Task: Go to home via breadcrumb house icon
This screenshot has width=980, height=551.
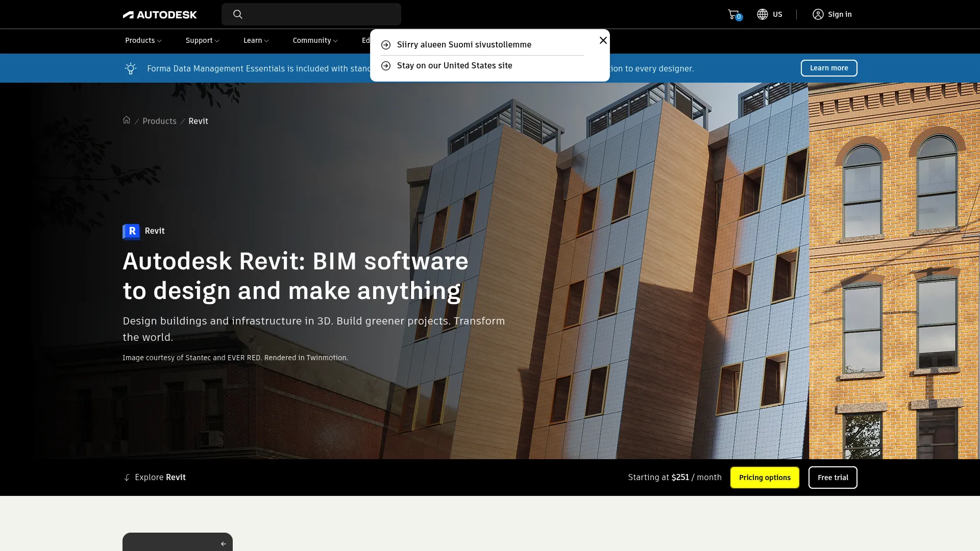Action: [x=127, y=120]
